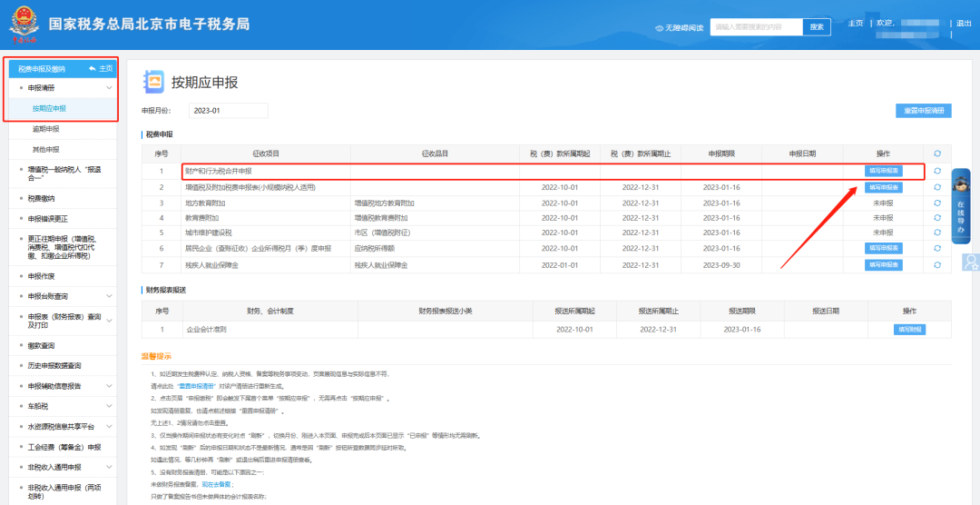The width and height of the screenshot is (980, 505).
Task: Click the 申报月份 date field
Action: pos(229,111)
